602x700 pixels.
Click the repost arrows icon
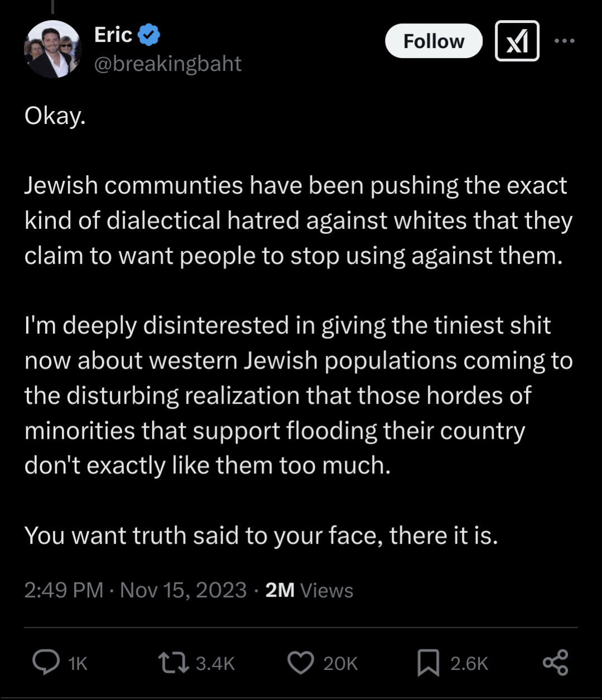tap(174, 663)
